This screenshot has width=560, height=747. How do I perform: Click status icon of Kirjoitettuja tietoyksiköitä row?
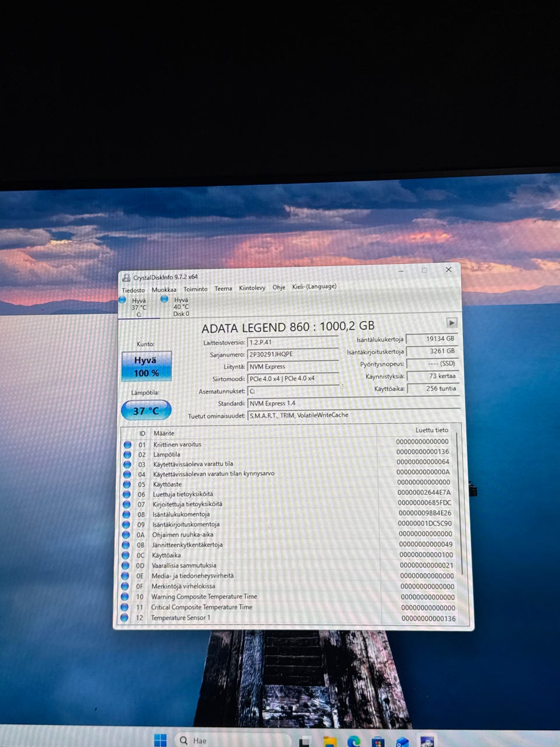[126, 504]
